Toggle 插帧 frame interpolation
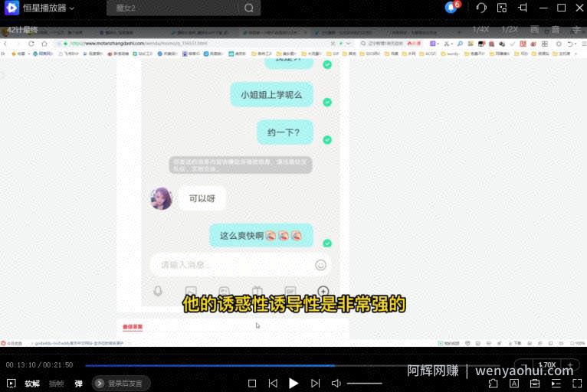The image size is (587, 392). 57,384
